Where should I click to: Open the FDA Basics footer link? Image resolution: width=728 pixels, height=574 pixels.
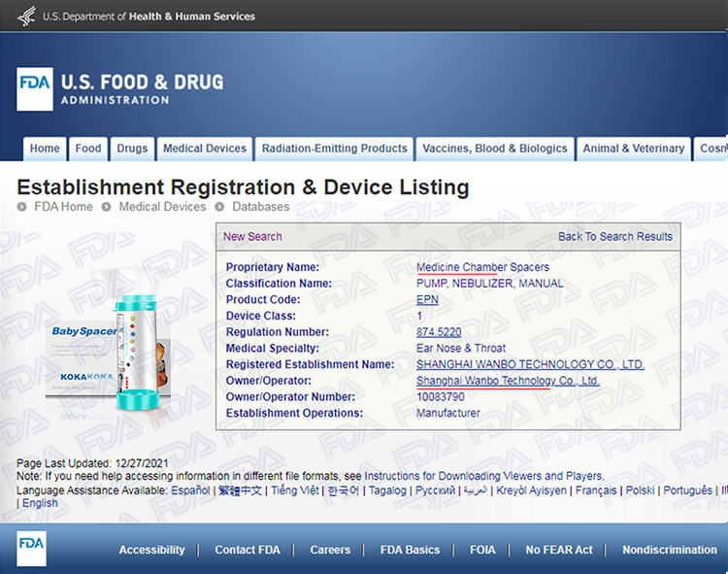pos(410,550)
